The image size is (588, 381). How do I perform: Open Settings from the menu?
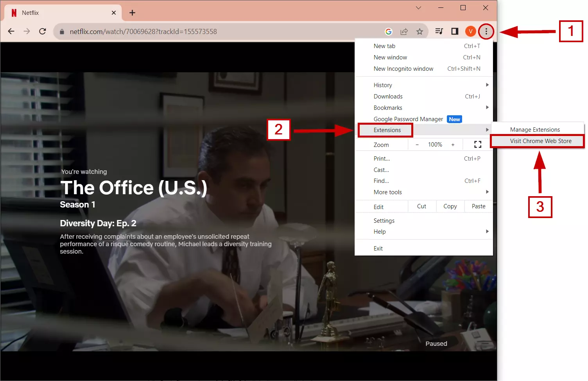pos(424,221)
